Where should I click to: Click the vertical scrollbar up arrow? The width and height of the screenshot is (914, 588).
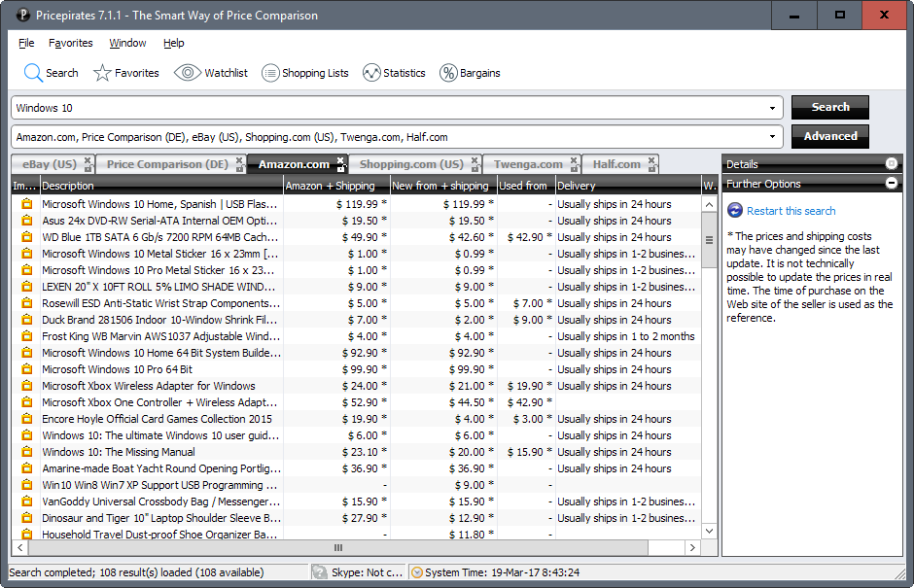click(x=709, y=204)
